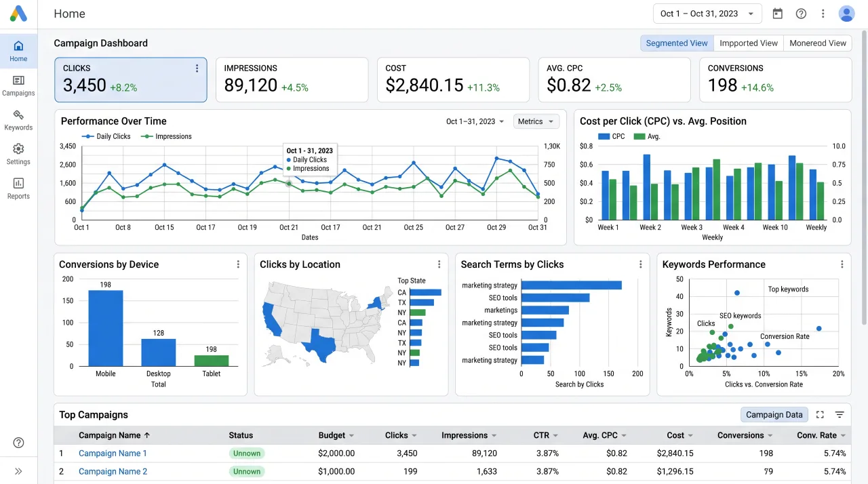This screenshot has width=868, height=484.
Task: Open the Keywords sidebar item
Action: 18,120
